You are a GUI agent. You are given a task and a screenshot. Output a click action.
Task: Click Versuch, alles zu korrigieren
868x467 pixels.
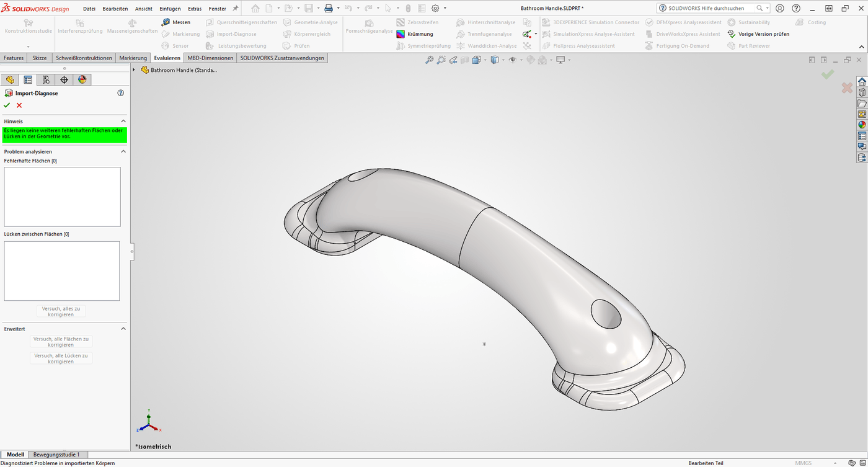60,311
